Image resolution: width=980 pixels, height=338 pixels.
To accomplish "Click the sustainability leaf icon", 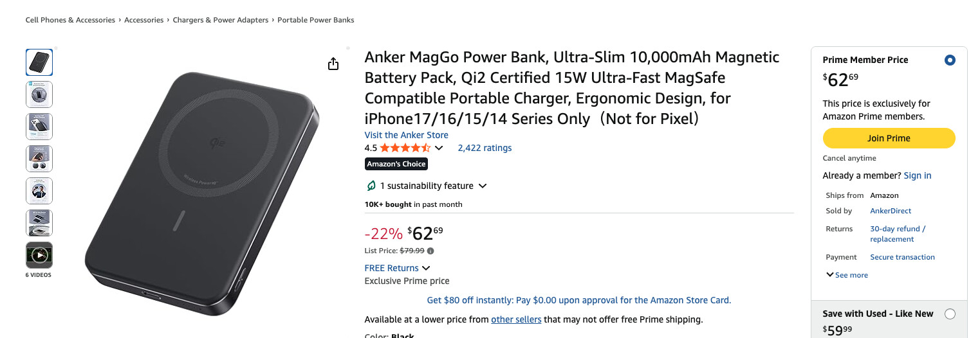I will (x=371, y=186).
